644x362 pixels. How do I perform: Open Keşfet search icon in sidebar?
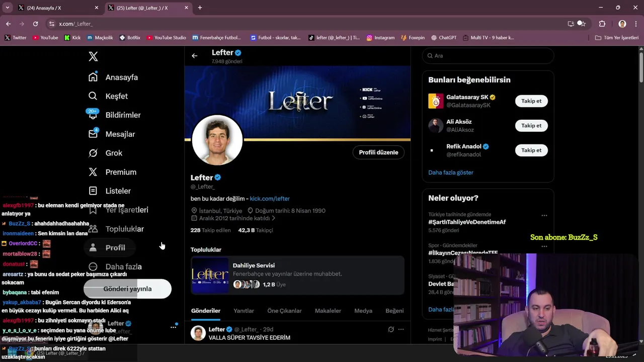(93, 96)
